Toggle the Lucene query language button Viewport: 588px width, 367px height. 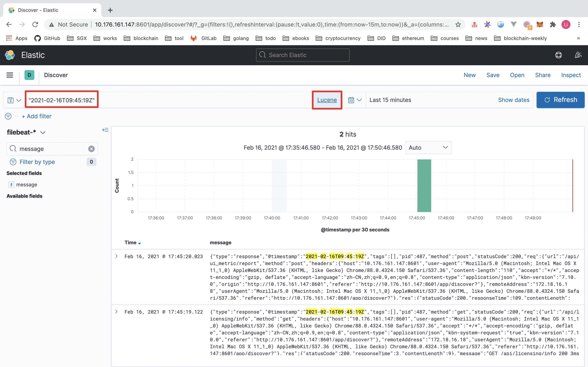327,100
